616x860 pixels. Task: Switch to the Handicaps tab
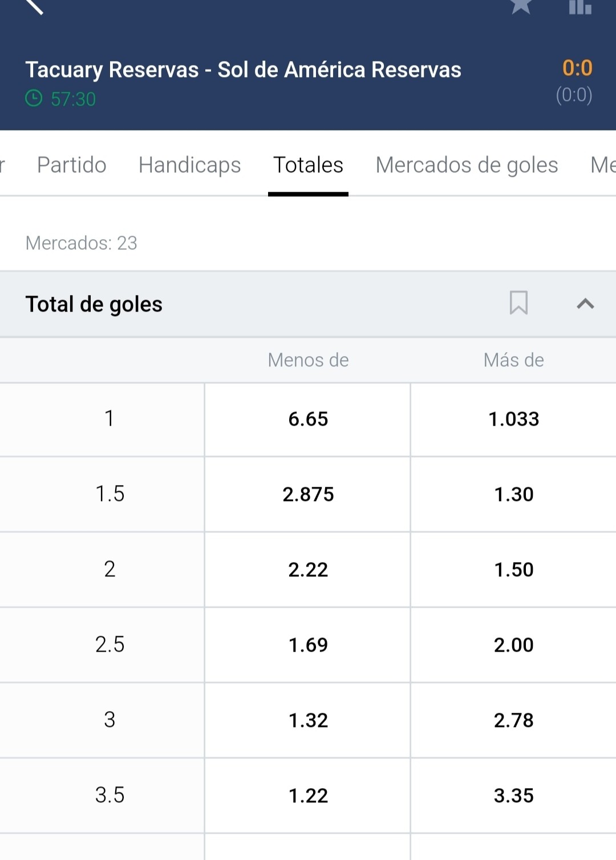point(190,165)
